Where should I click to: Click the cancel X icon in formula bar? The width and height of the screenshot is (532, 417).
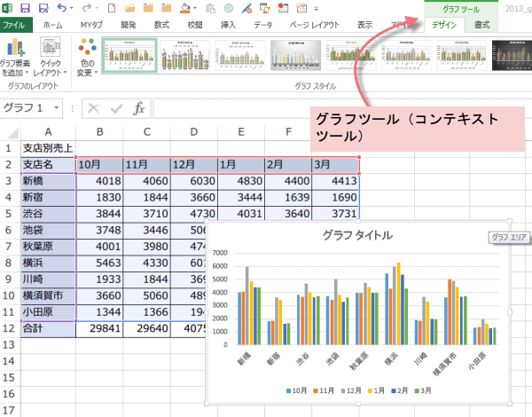coord(92,108)
